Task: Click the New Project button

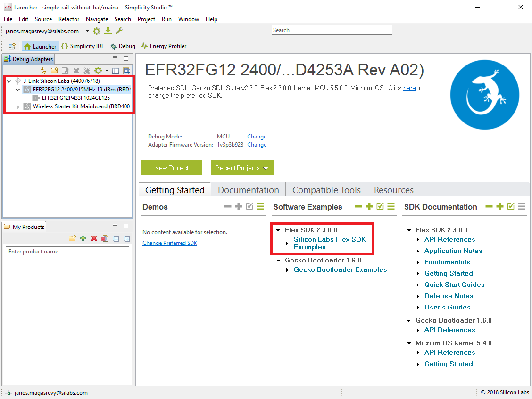Action: click(171, 168)
